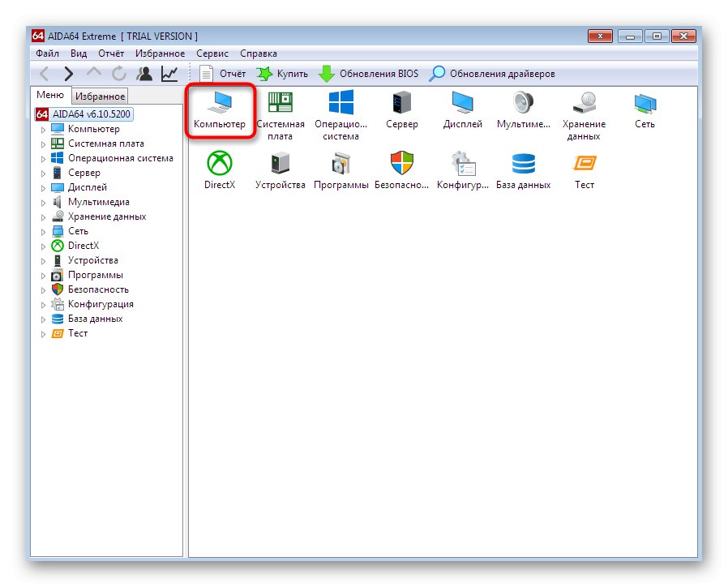This screenshot has height=587, width=728.
Task: Open the Вид menu
Action: [79, 54]
